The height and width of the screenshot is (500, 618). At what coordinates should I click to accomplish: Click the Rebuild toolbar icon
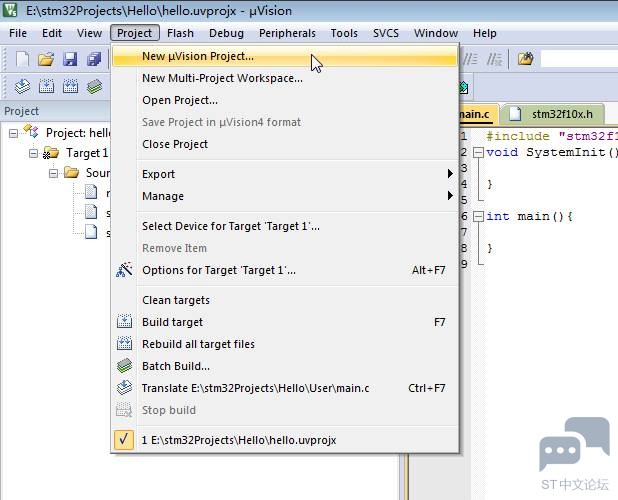point(71,86)
